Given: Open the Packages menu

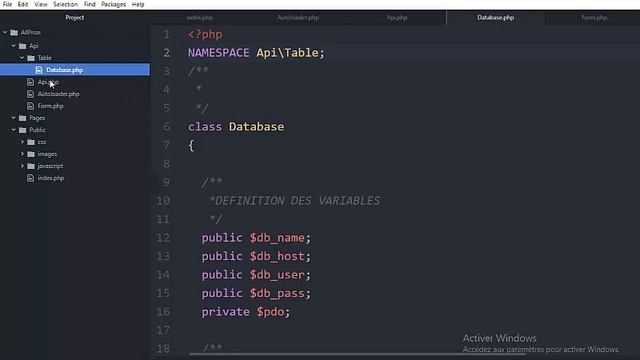Looking at the screenshot, I should coord(113,4).
